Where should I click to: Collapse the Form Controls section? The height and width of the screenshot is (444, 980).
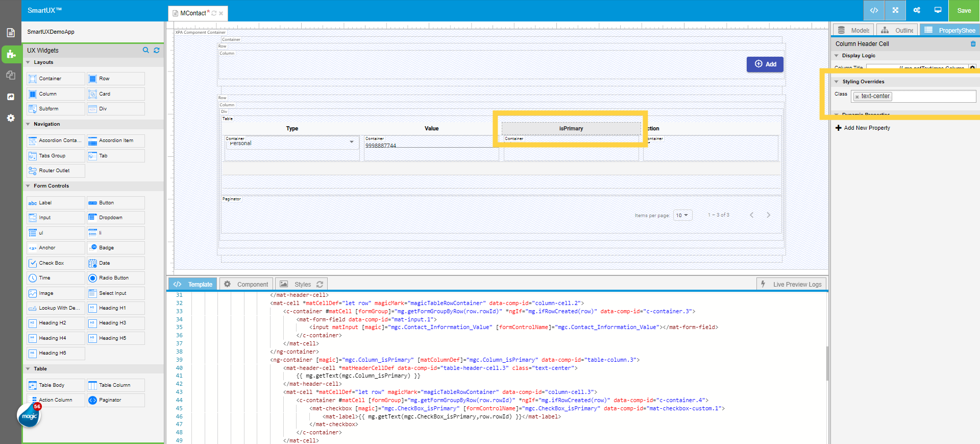pos(28,186)
